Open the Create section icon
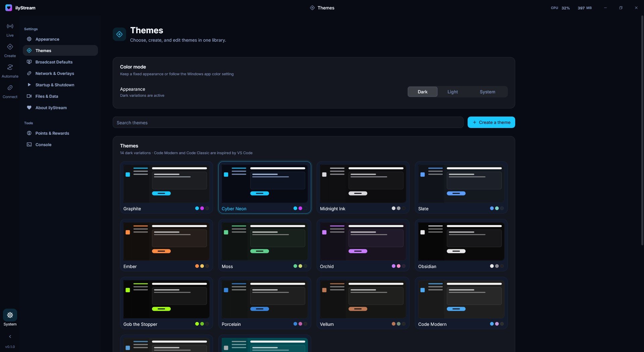Viewport: 644px width, 352px height. 10,47
